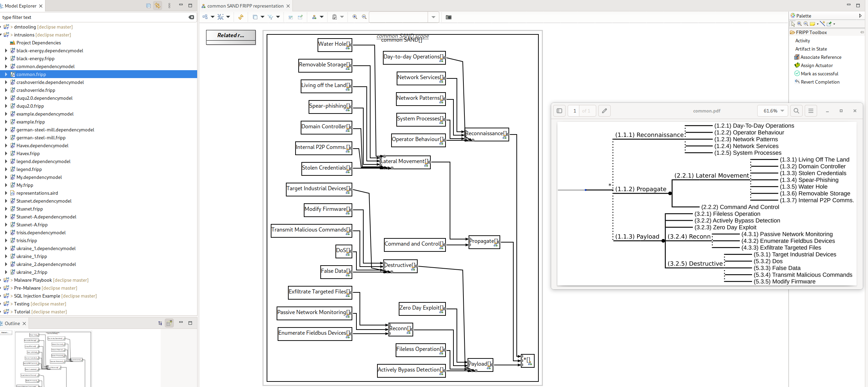Select the Payload node in diagram
The height and width of the screenshot is (387, 868).
coord(480,364)
